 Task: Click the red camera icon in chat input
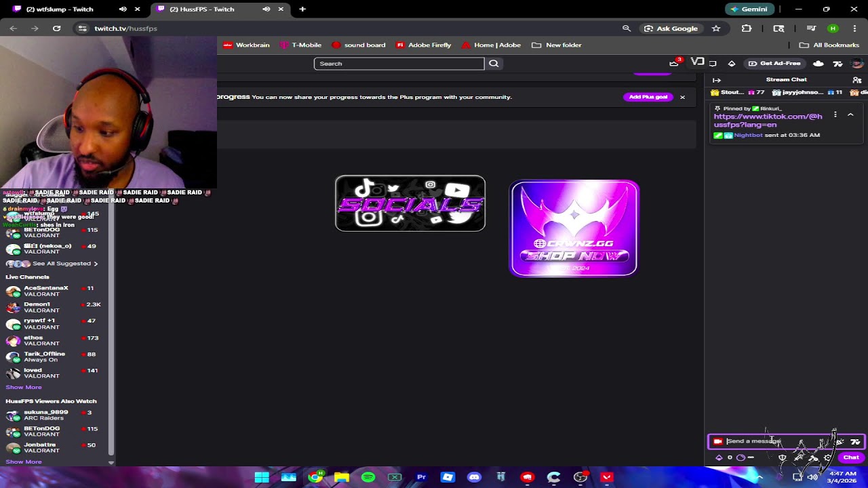click(x=718, y=442)
